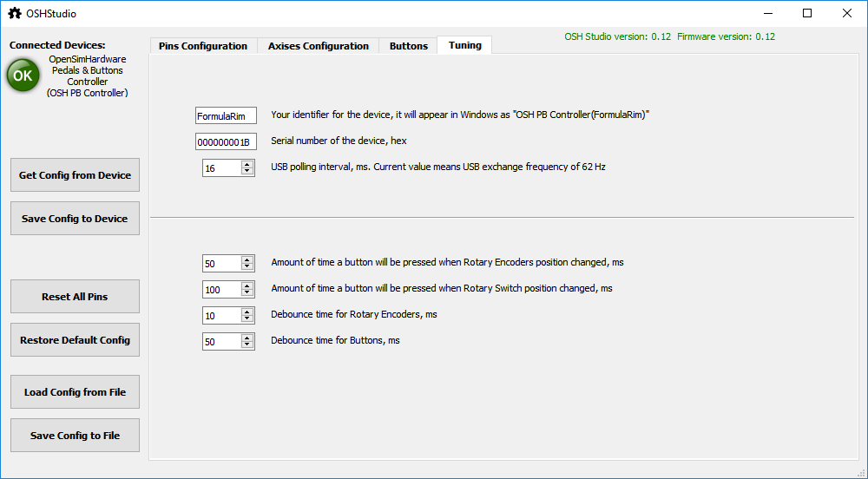Click the Buttons debounce value field
The image size is (868, 479).
221,342
